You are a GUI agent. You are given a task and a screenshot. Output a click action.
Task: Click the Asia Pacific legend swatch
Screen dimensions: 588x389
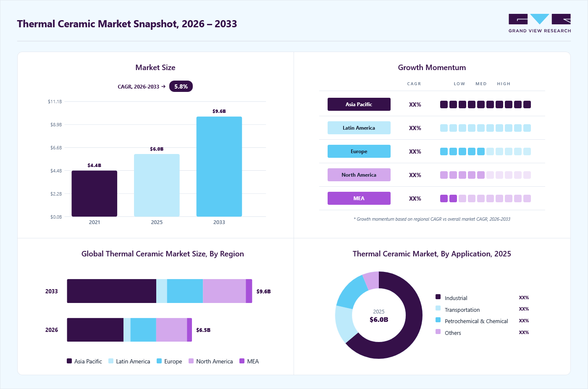click(69, 361)
